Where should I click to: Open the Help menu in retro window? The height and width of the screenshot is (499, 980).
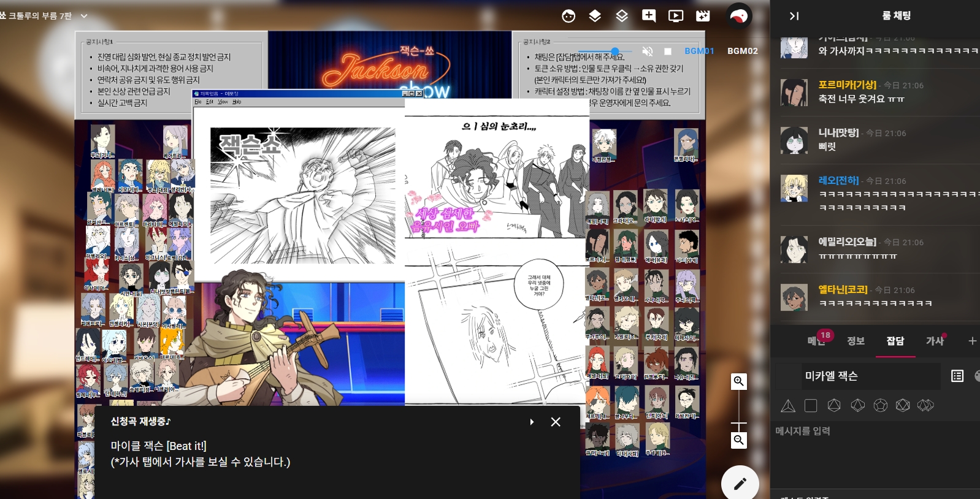pyautogui.click(x=237, y=102)
